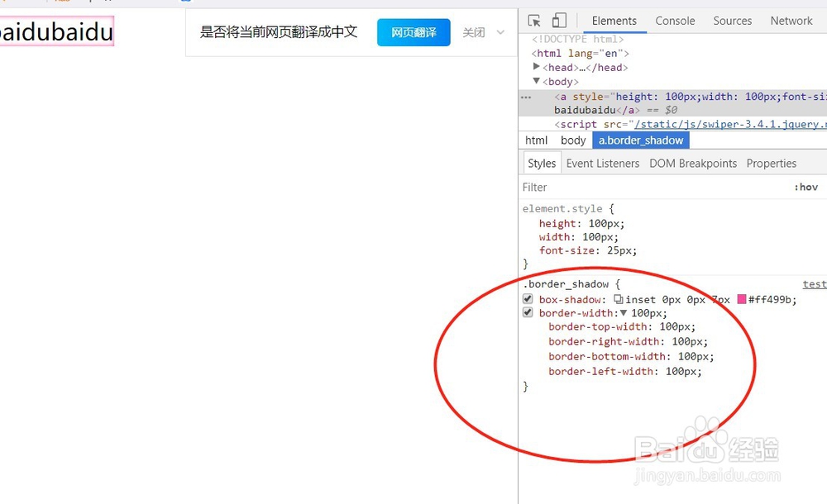
Task: Select html in the breadcrumb bar
Action: click(x=536, y=140)
